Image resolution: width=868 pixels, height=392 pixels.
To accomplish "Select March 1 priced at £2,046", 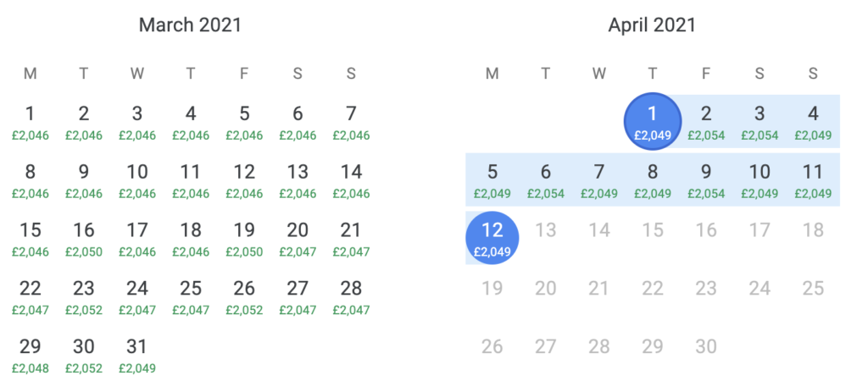I will click(30, 122).
